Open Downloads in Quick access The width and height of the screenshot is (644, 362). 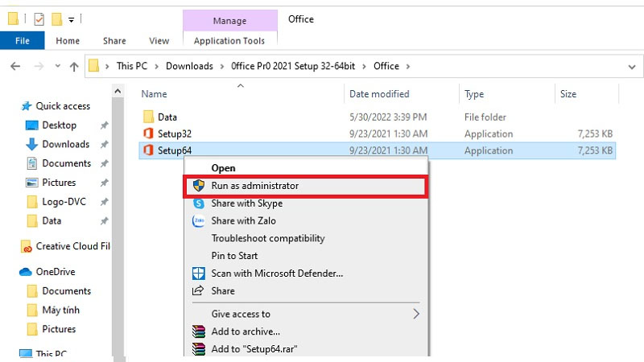click(65, 144)
